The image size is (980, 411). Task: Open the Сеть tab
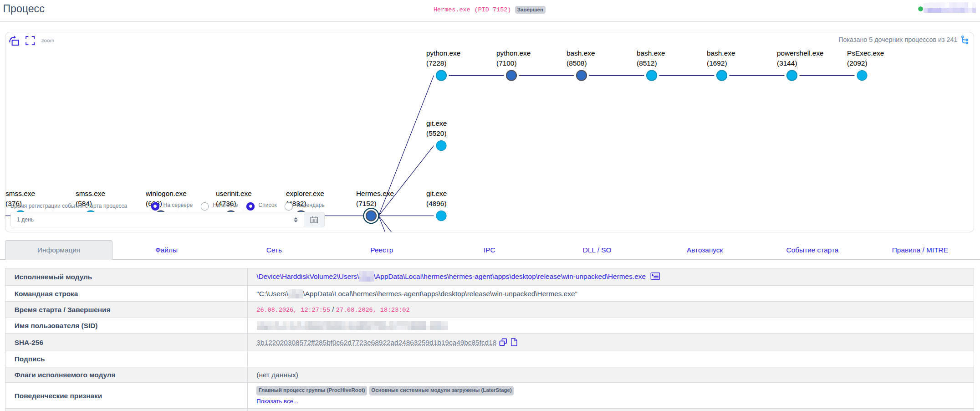(274, 250)
